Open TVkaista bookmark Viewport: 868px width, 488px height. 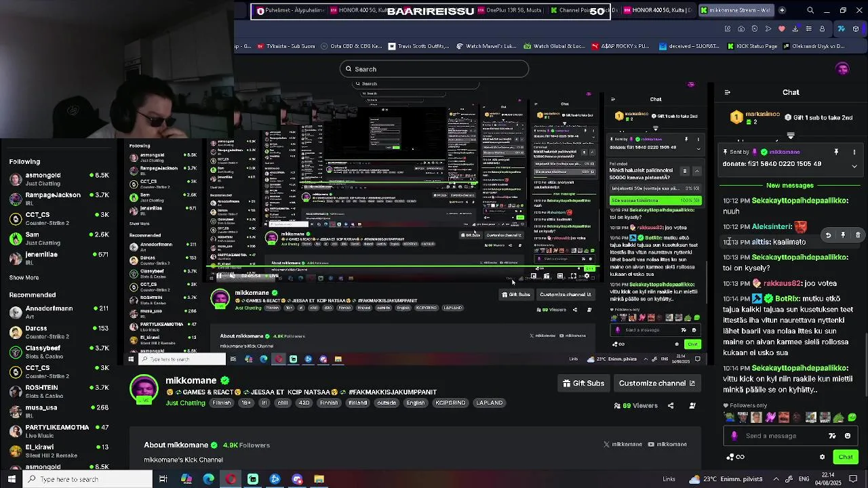point(286,46)
